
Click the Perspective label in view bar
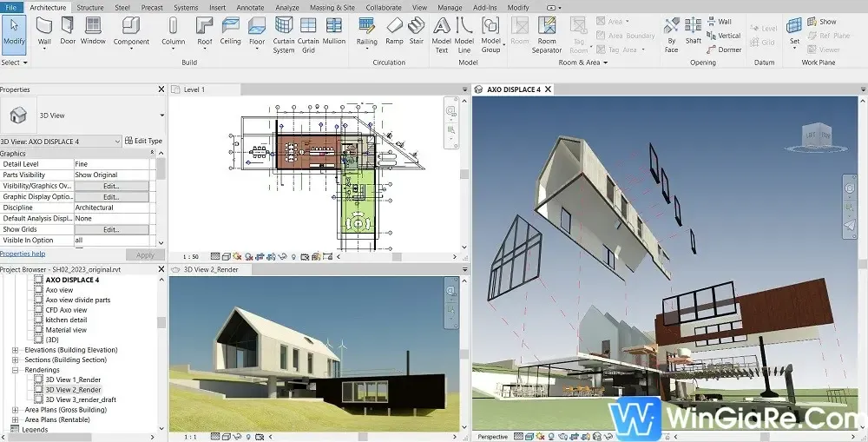493,437
